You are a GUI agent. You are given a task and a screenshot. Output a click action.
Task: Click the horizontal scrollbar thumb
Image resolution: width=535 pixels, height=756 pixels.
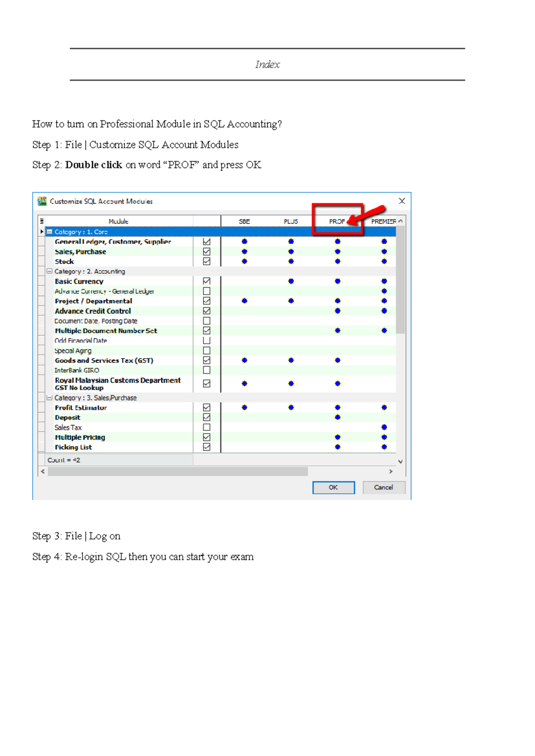pyautogui.click(x=178, y=471)
